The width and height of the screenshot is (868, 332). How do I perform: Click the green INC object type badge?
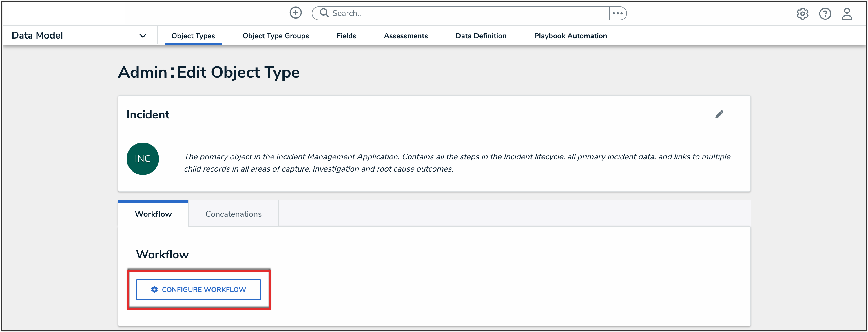pyautogui.click(x=143, y=158)
